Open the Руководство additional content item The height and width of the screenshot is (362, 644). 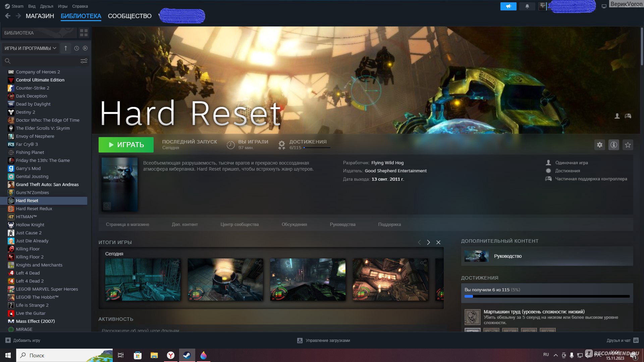[547, 256]
